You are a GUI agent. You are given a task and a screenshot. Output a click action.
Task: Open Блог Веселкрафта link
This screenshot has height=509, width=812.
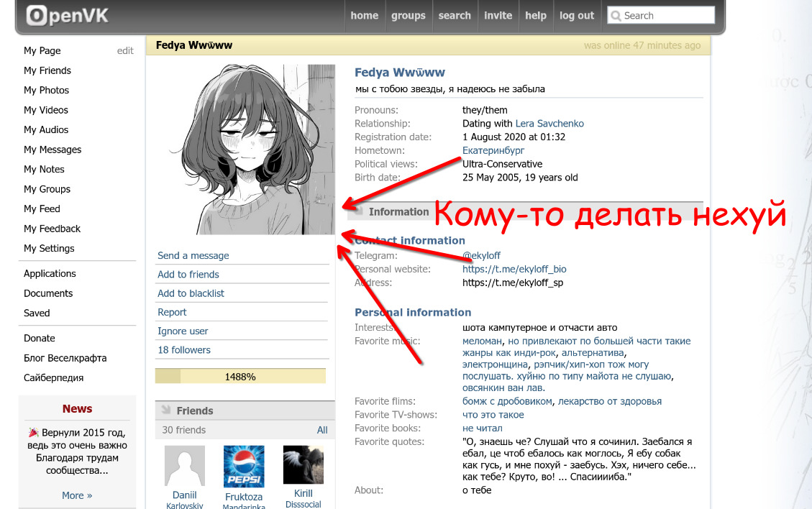click(65, 358)
